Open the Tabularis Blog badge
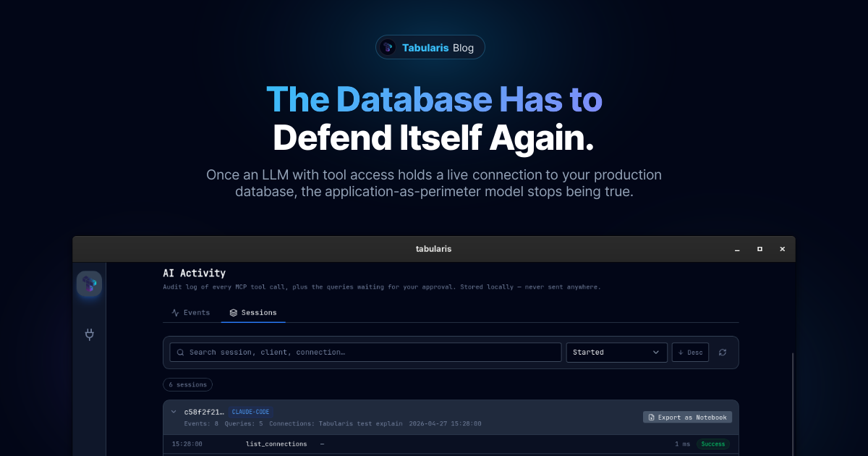This screenshot has width=868, height=456. [430, 47]
